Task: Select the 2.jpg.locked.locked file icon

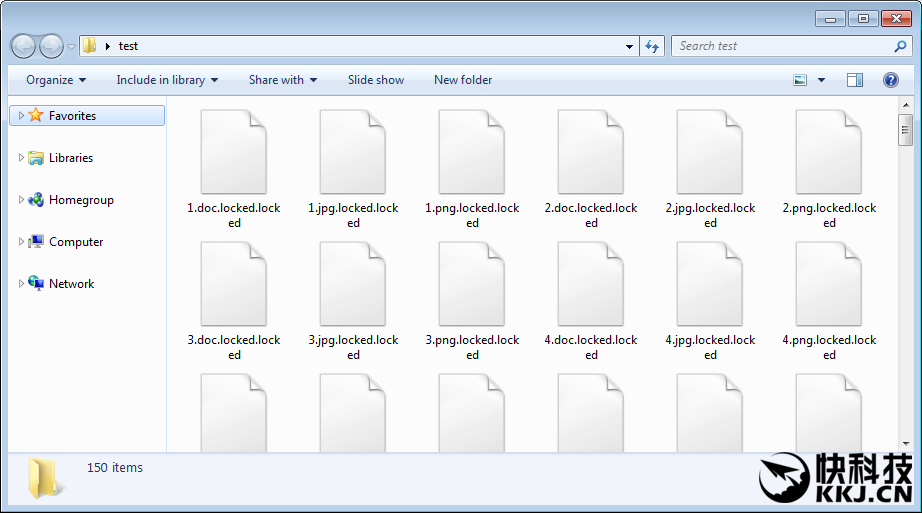Action: click(709, 153)
